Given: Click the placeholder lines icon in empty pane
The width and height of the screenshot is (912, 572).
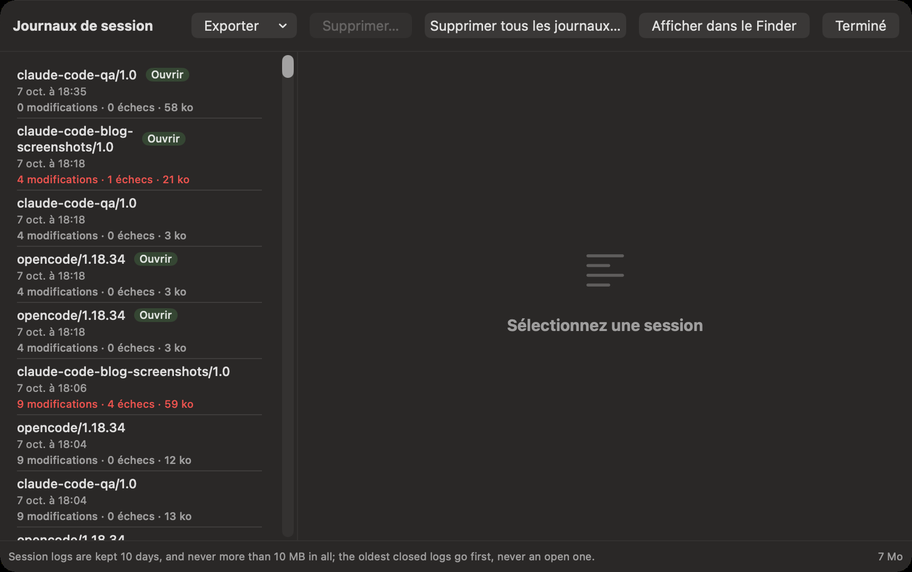Looking at the screenshot, I should point(605,270).
